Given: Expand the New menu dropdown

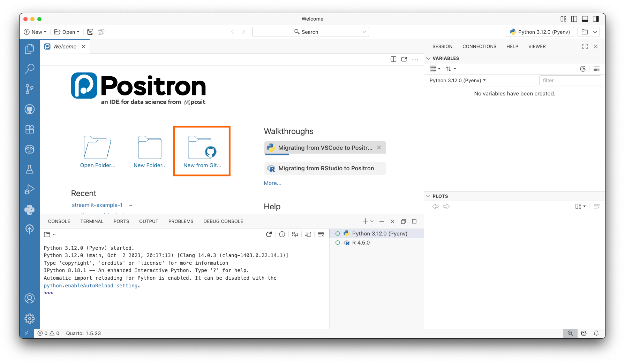Looking at the screenshot, I should pos(35,32).
